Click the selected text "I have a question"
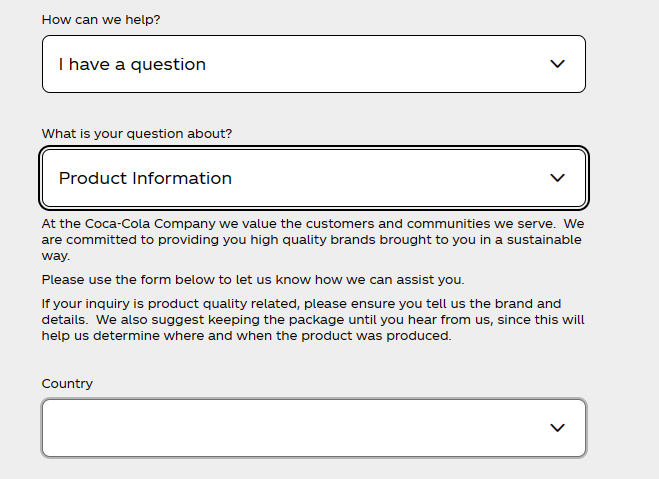Viewport: 659px width, 479px height. [132, 64]
